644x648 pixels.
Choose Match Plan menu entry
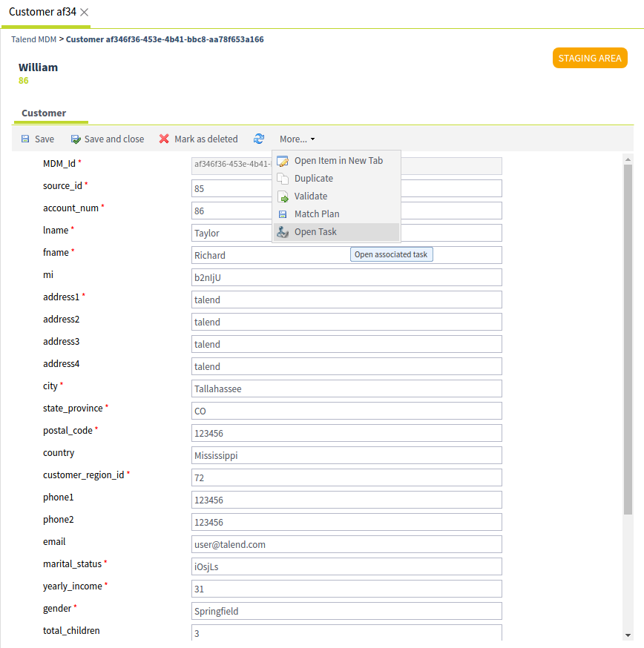[317, 214]
